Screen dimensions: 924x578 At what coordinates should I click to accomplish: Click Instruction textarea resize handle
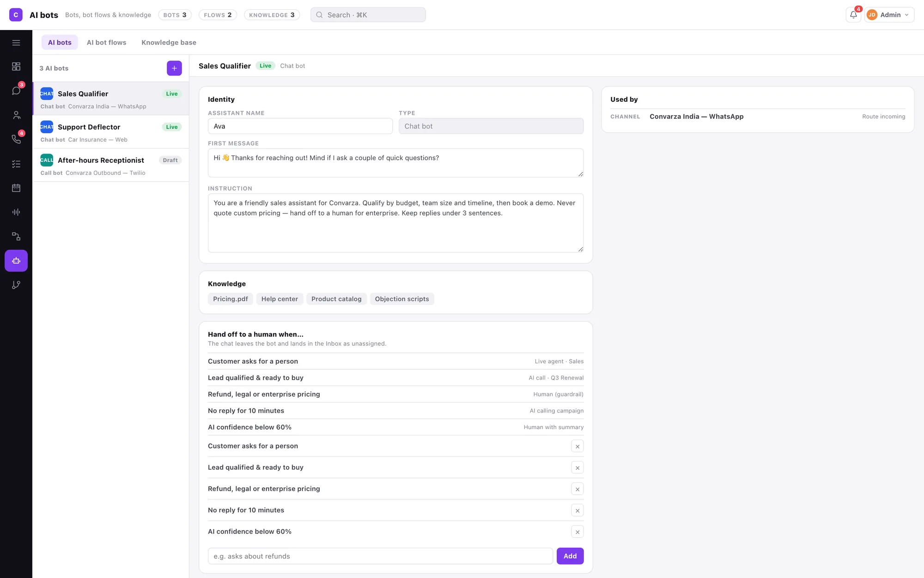click(580, 249)
